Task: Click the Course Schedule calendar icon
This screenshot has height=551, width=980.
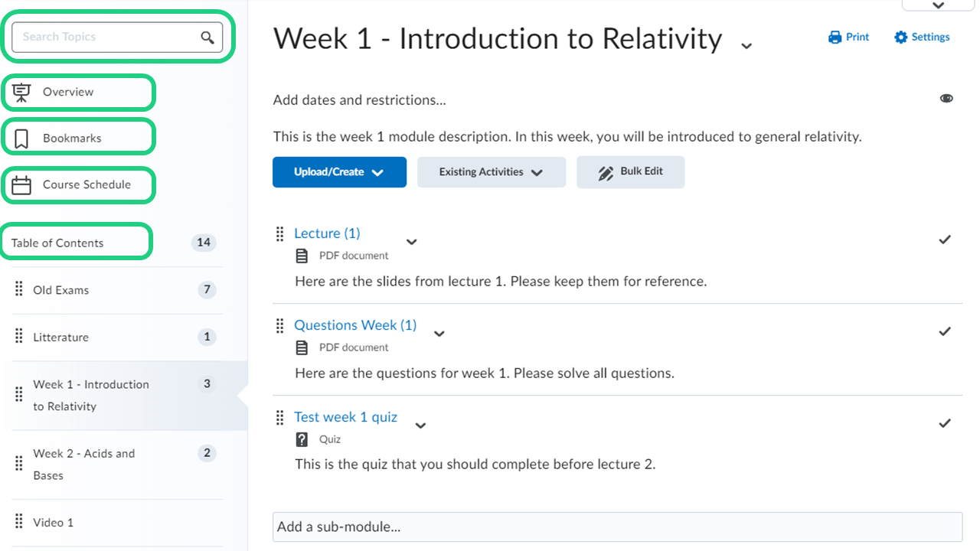Action: [x=21, y=185]
